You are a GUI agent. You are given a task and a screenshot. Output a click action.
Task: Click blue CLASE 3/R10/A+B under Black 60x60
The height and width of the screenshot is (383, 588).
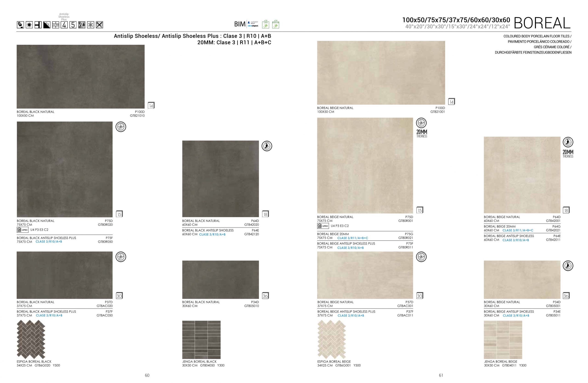click(212, 235)
